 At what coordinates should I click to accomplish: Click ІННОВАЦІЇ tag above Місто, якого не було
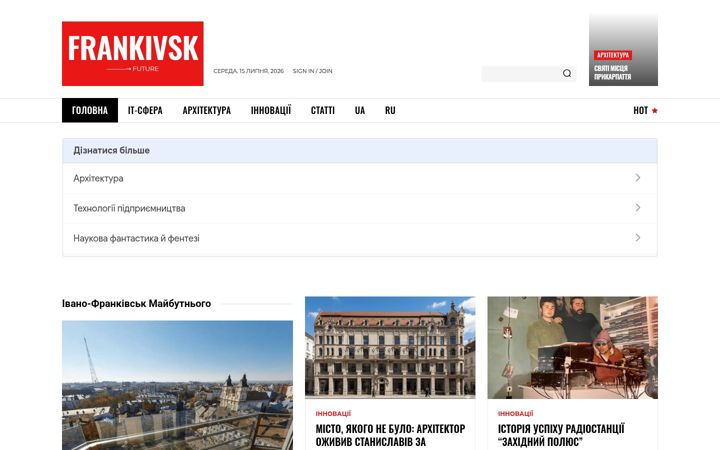coord(333,414)
